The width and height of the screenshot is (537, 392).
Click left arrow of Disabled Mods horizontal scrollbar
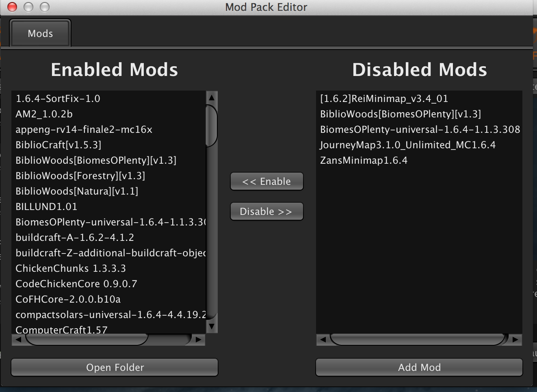point(323,340)
